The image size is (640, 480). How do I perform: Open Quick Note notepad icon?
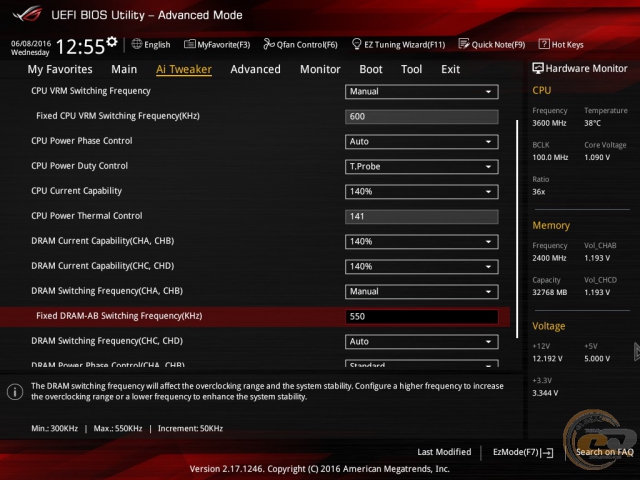click(x=464, y=44)
